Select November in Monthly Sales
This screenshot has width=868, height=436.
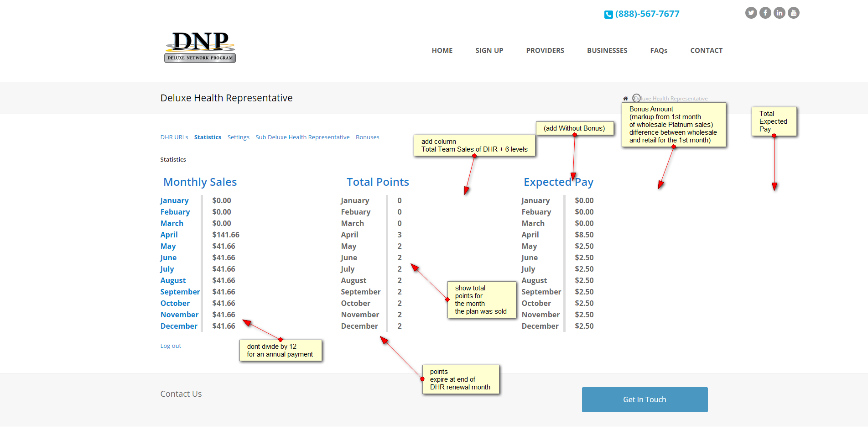[x=180, y=315]
